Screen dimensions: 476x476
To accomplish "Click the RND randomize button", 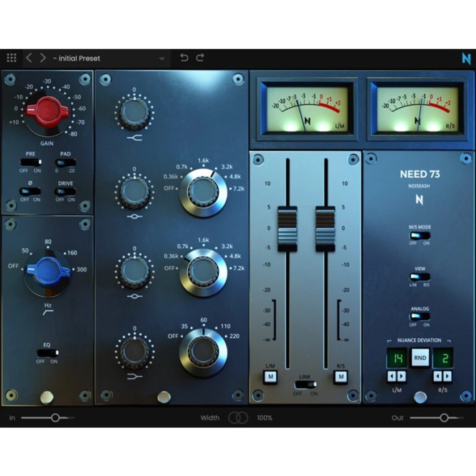I will tap(420, 358).
